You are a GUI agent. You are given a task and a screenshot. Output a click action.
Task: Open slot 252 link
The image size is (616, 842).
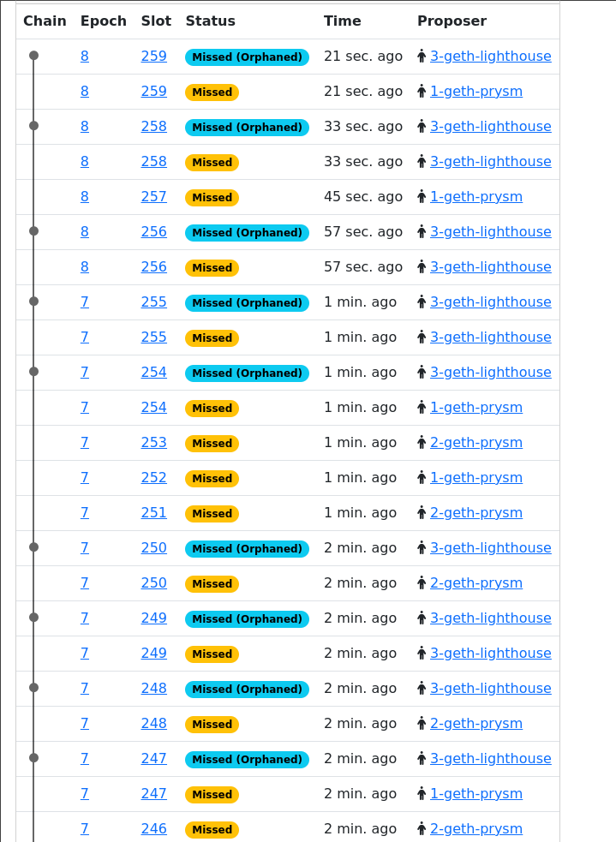(153, 477)
